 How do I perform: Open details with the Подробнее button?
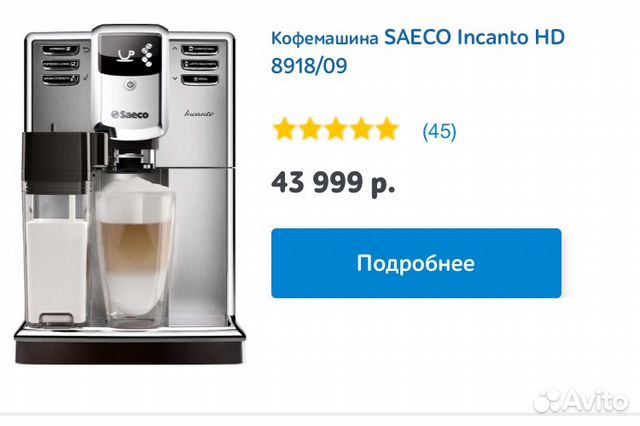[416, 263]
